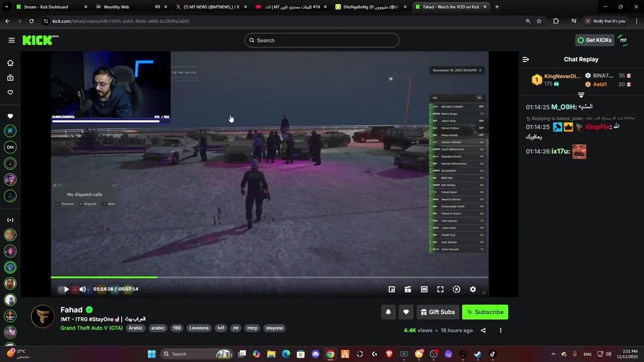
Task: Select the mtrp tag
Action: pyautogui.click(x=252, y=328)
